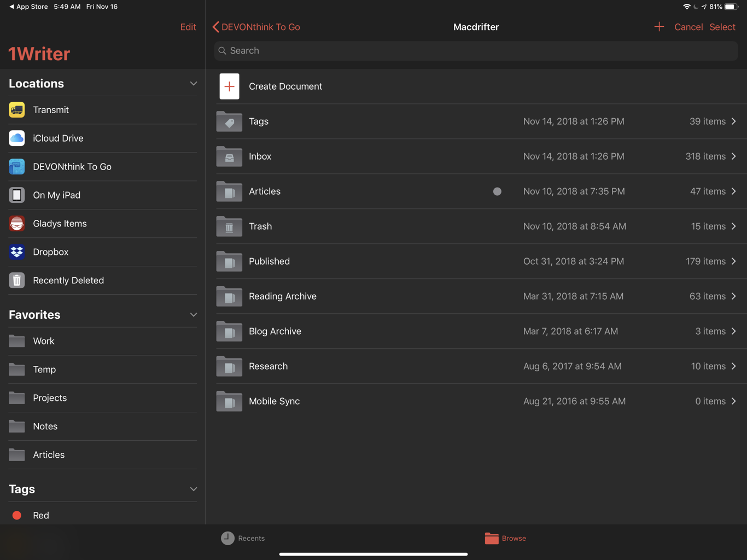Image resolution: width=747 pixels, height=560 pixels.
Task: Open the Blog Archive folder icon
Action: pos(229,331)
